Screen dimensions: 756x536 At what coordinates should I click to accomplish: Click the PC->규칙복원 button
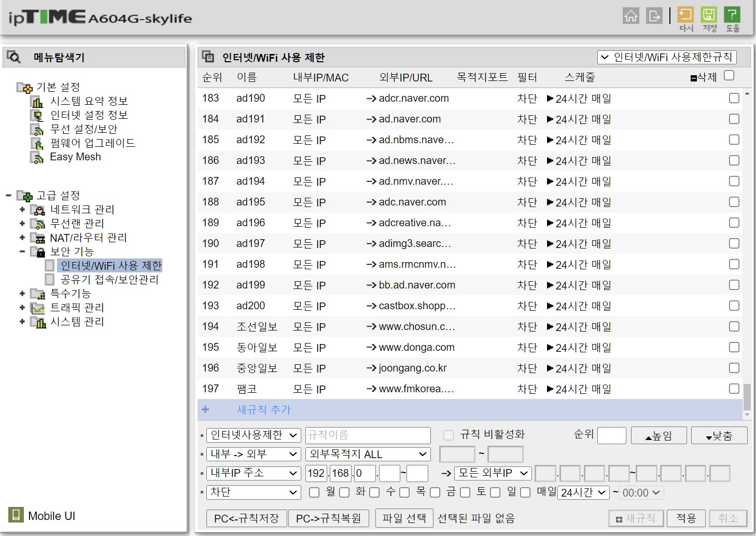pos(329,518)
